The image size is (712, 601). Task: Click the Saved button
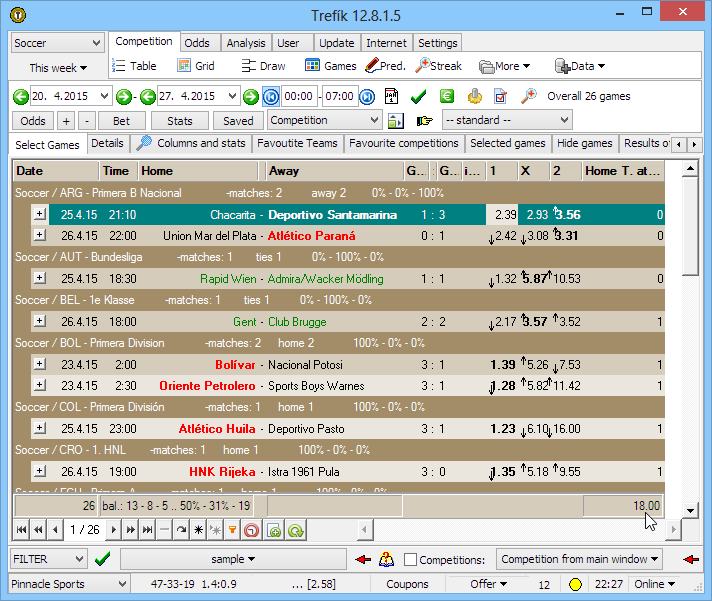click(238, 120)
